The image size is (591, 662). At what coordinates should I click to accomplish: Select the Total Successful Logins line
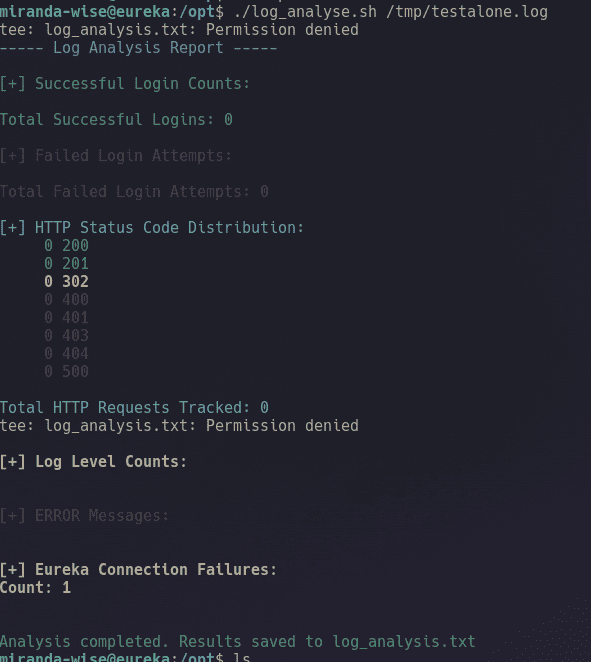(116, 120)
